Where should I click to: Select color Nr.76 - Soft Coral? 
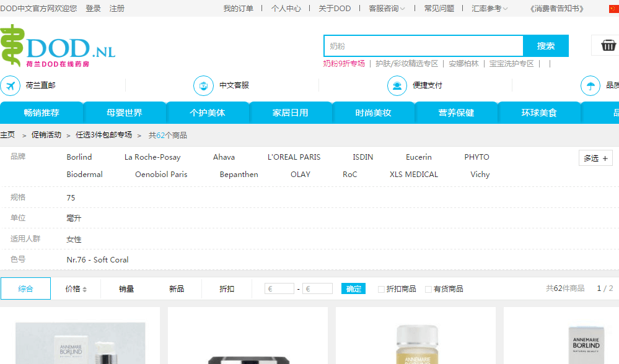[97, 259]
